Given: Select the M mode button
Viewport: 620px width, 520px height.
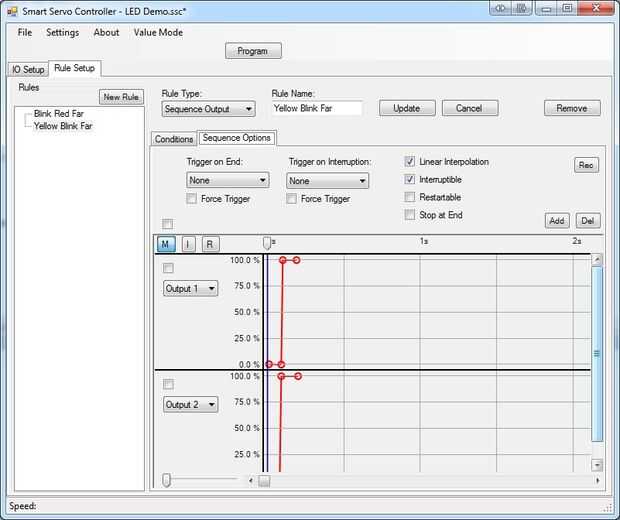Looking at the screenshot, I should 165,244.
